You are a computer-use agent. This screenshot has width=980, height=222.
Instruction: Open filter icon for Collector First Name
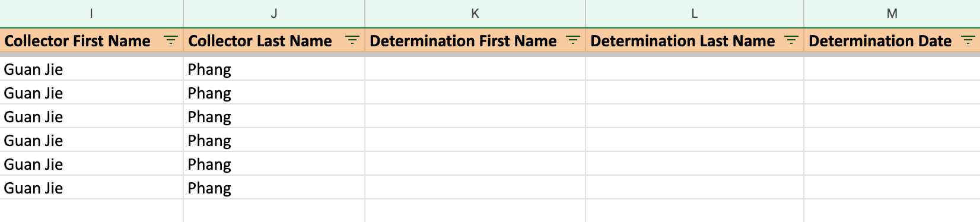170,41
